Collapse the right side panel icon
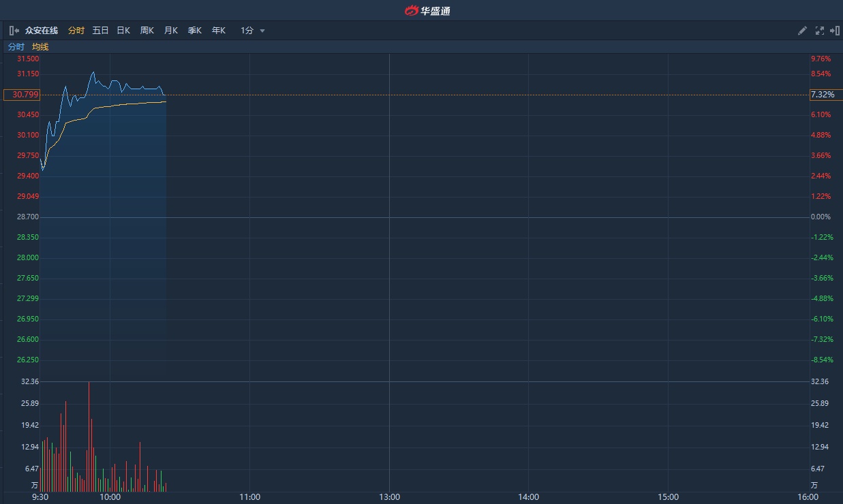The image size is (843, 504). [834, 31]
